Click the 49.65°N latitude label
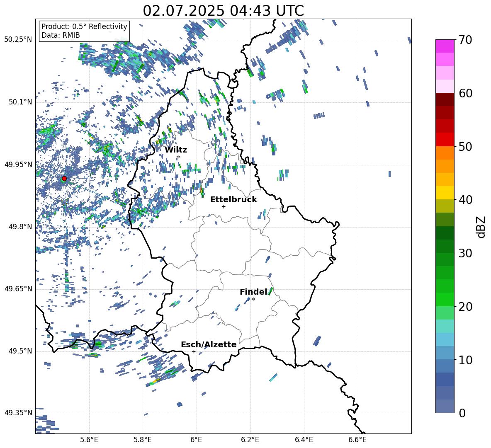Screen dimensions: 491x448 [x=18, y=289]
